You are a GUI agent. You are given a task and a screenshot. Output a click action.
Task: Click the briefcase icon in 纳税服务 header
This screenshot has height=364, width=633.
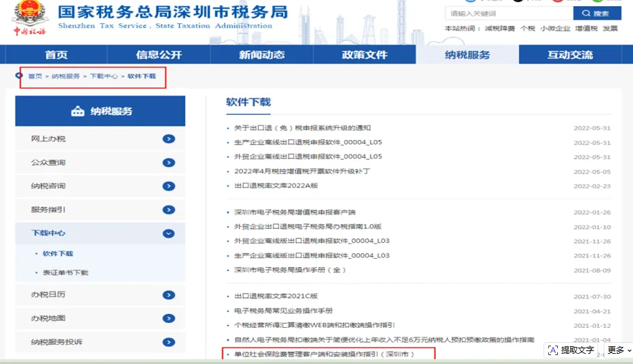(x=78, y=111)
